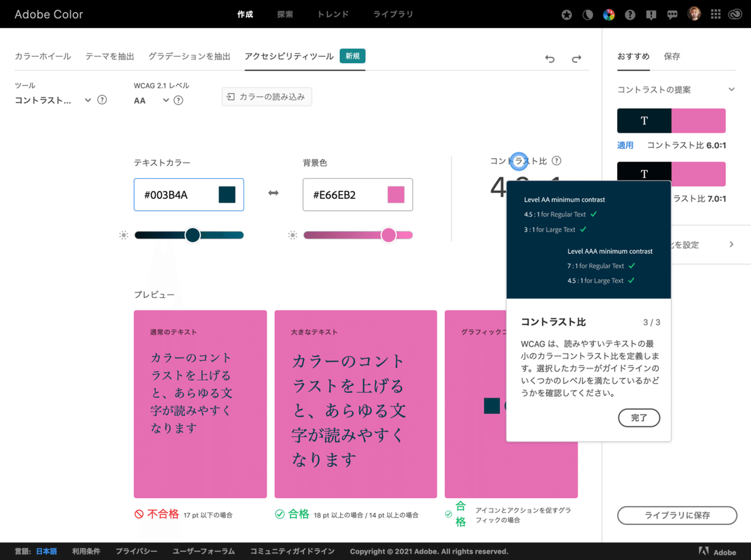751x560 pixels.
Task: Switch to おすすめ tab
Action: tap(633, 56)
